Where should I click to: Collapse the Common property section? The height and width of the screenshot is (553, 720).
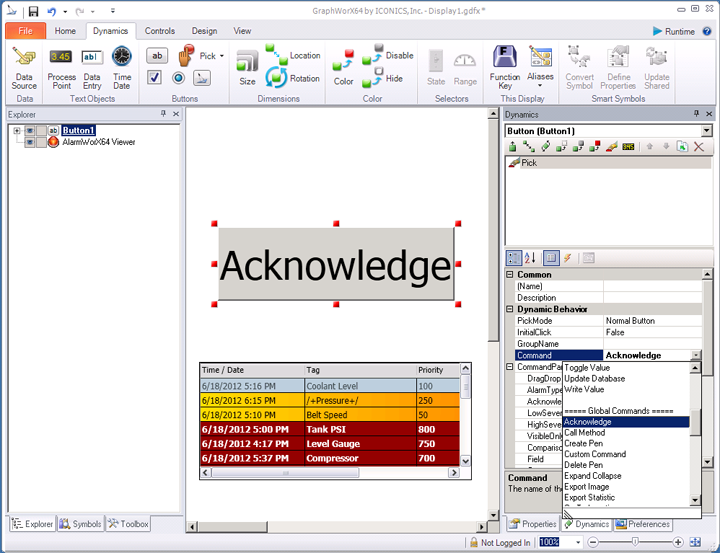click(x=510, y=275)
